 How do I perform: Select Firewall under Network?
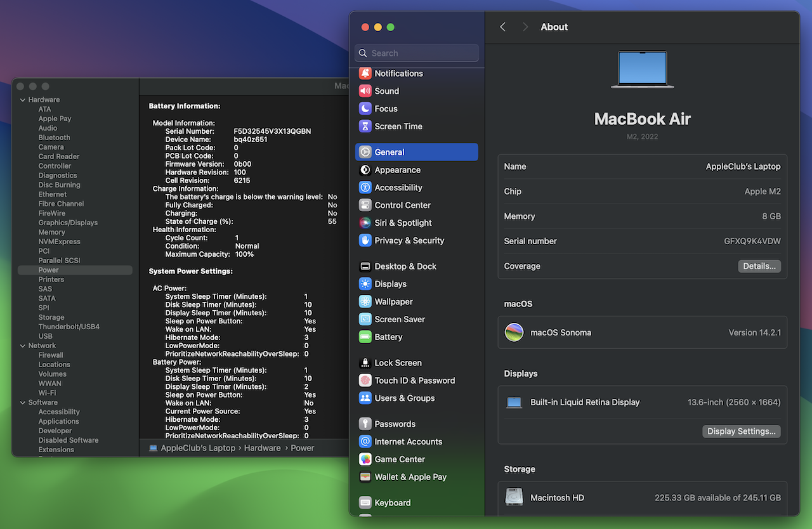[x=51, y=355]
